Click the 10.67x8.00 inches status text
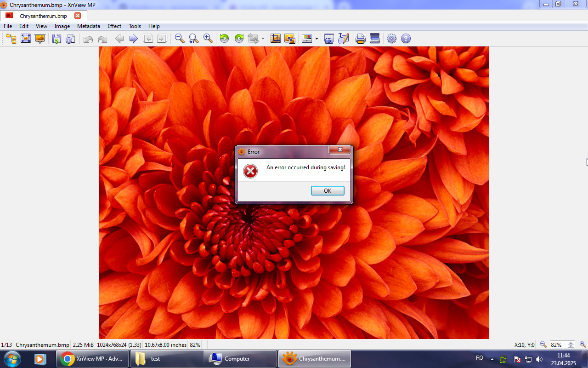This screenshot has width=588, height=368. point(166,345)
